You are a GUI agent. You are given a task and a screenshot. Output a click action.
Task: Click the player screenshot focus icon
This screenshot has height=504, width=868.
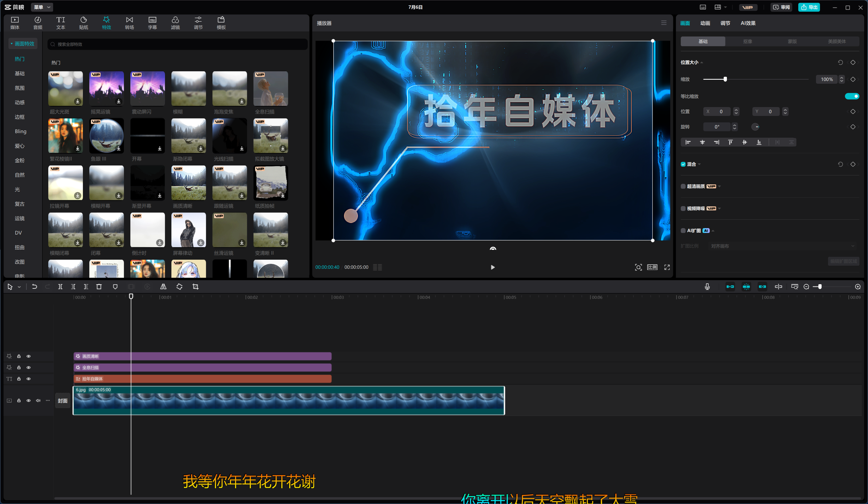[x=638, y=267]
